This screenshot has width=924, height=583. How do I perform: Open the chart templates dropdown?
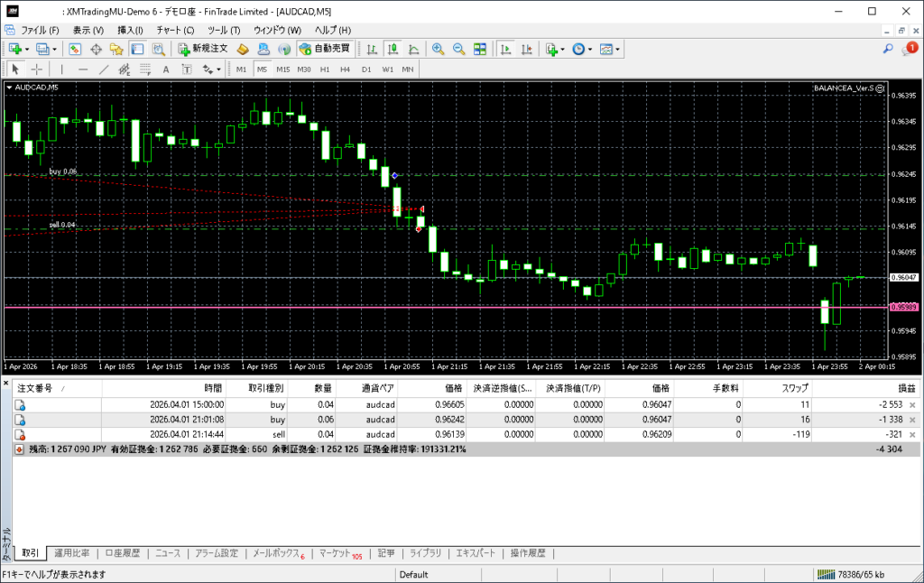tap(609, 49)
